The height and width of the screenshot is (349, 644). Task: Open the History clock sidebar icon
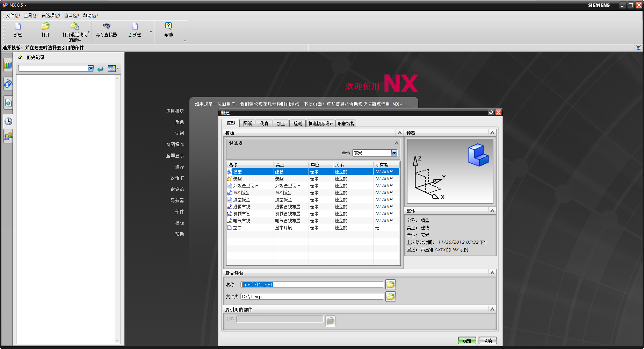pyautogui.click(x=8, y=121)
